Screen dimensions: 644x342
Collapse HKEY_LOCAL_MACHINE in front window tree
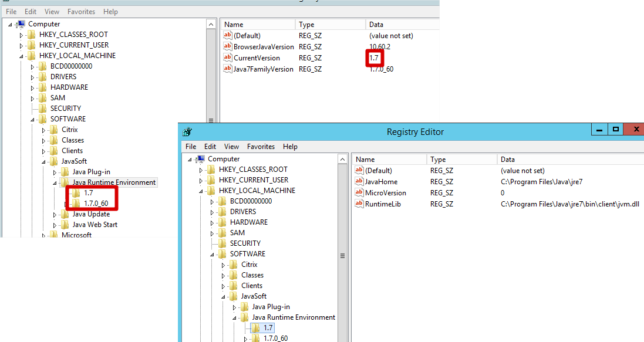click(x=201, y=191)
